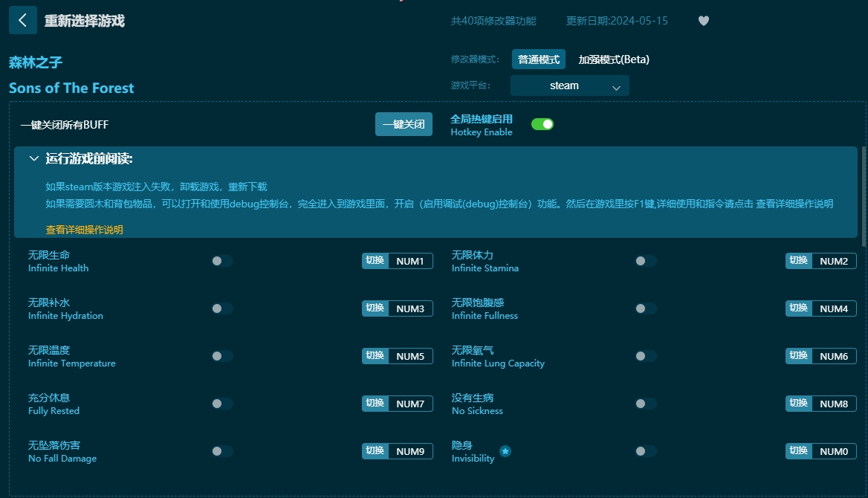Image resolution: width=868 pixels, height=498 pixels.
Task: Click the 一键关闭所有BUFF label
Action: (65, 125)
